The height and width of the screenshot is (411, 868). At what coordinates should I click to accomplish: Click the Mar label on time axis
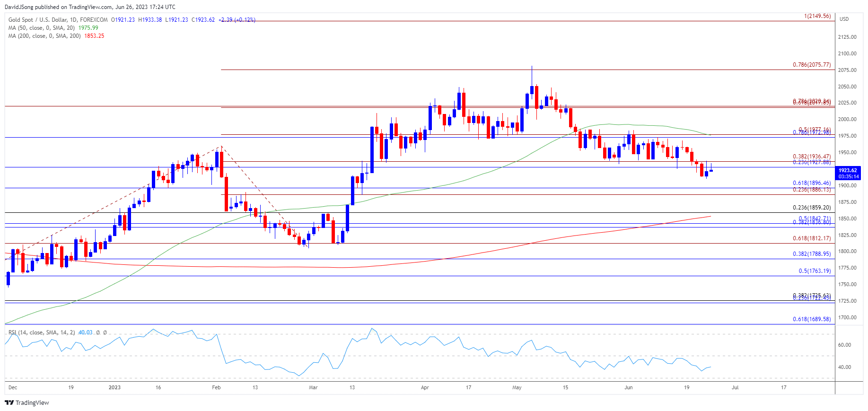click(x=313, y=387)
